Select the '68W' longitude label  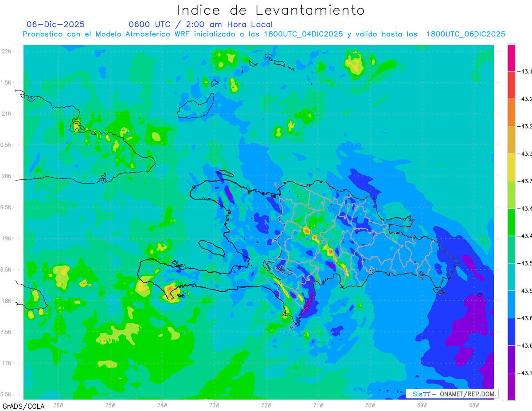[474, 405]
